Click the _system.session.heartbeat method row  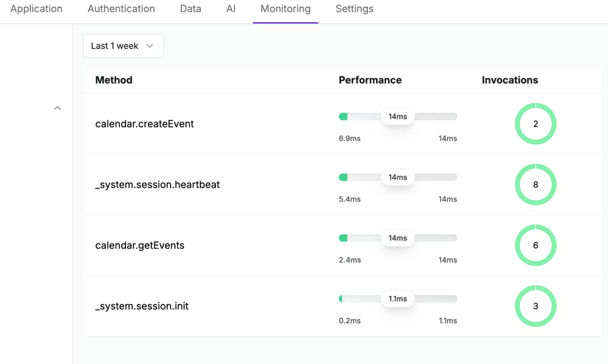(x=158, y=185)
